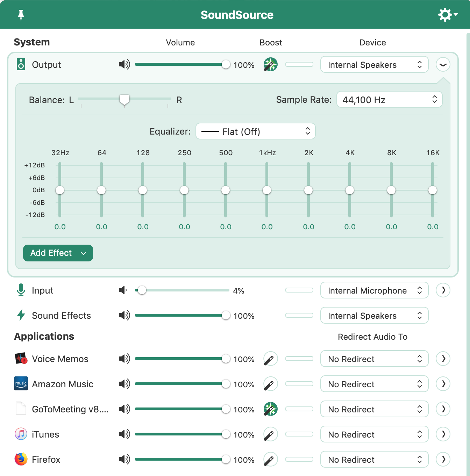
Task: Open Input device Internal Microphone dropdown
Action: click(x=374, y=290)
